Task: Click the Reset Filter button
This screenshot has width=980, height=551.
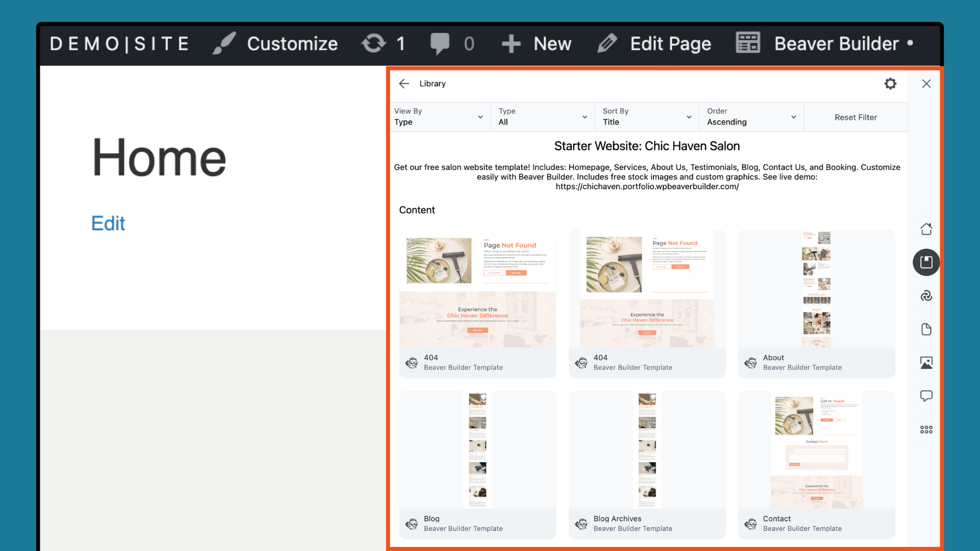Action: coord(855,117)
